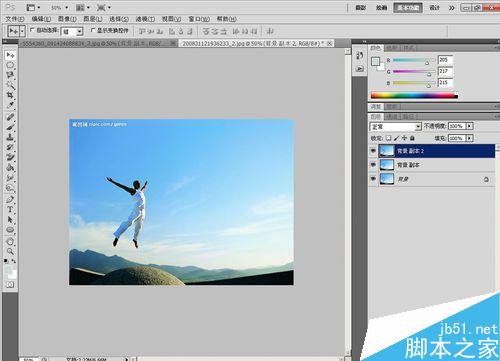Image resolution: width=500 pixels, height=361 pixels.
Task: Click the R value field showing 205
Action: (x=445, y=60)
